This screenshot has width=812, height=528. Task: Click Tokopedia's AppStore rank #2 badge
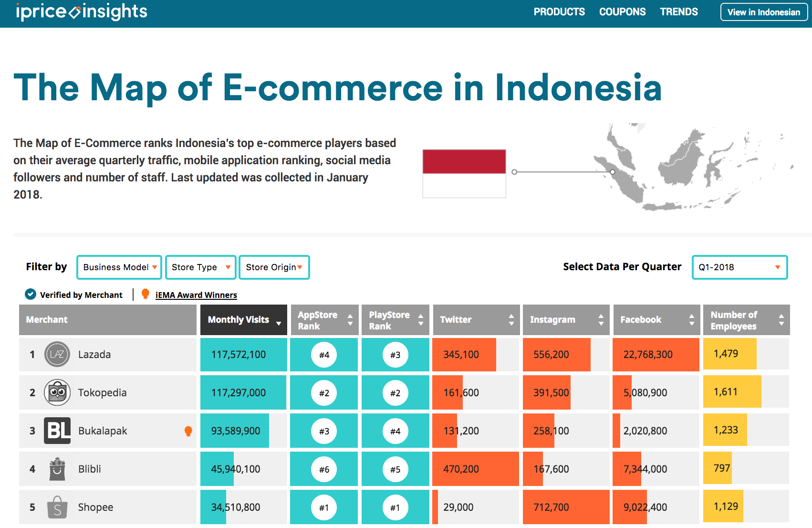324,393
